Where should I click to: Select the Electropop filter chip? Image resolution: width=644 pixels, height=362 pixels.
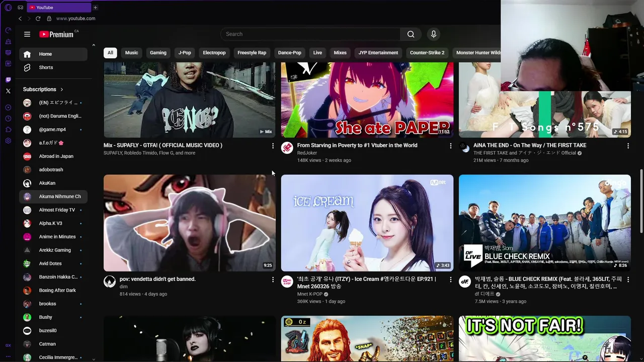coord(214,53)
